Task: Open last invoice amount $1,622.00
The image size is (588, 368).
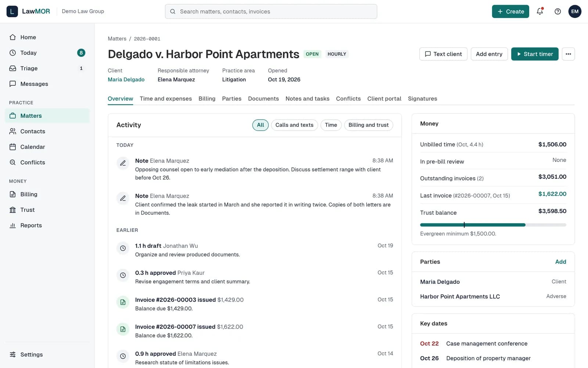Action: 552,194
